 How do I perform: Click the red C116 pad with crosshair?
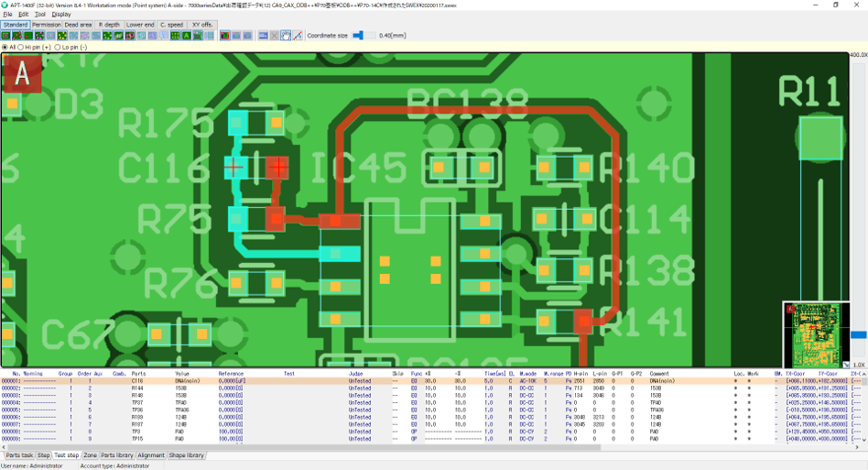277,167
